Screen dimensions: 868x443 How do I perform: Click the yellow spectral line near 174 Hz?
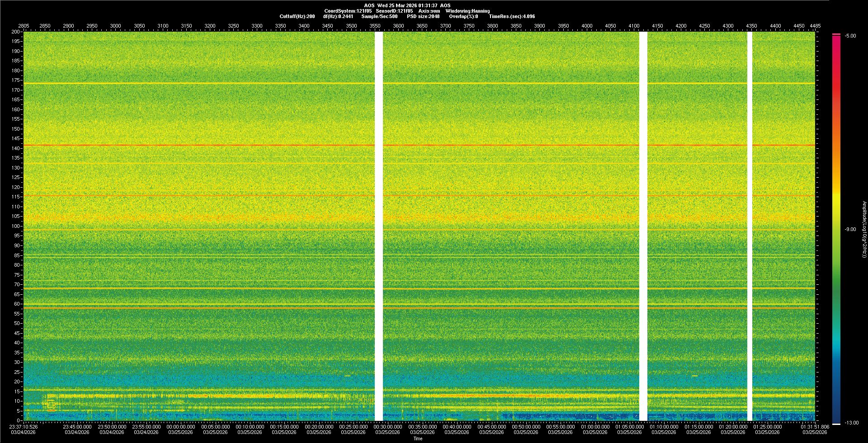[199, 83]
